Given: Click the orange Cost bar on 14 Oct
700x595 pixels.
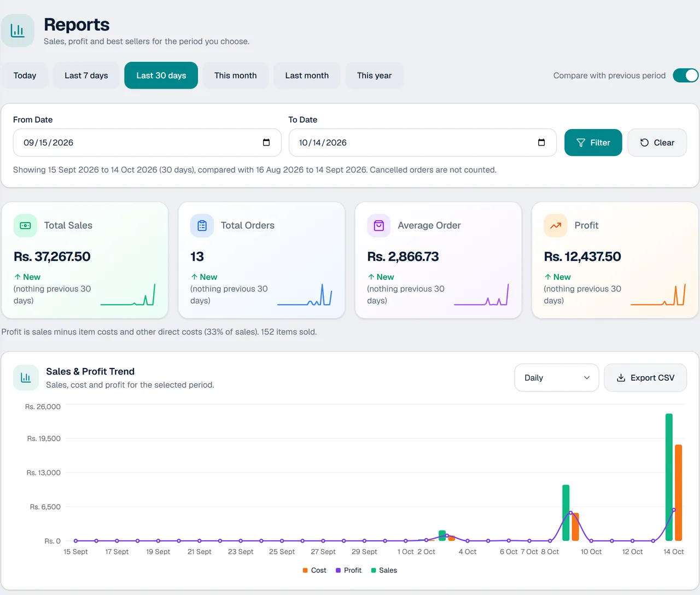Looking at the screenshot, I should tap(679, 493).
